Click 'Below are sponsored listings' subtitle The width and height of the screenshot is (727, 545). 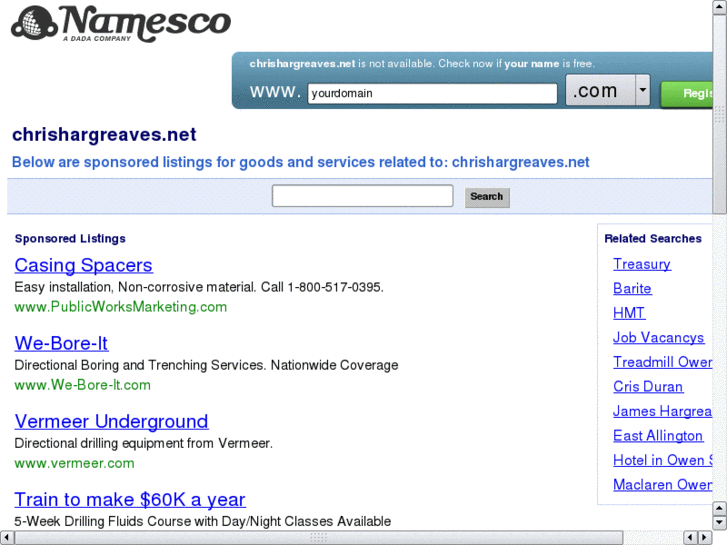(x=300, y=162)
